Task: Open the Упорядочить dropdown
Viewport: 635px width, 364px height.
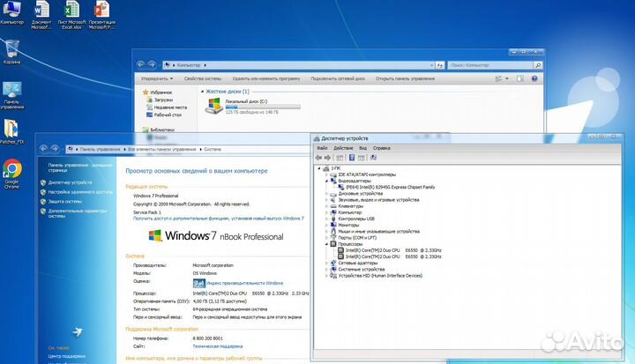Action: click(157, 78)
